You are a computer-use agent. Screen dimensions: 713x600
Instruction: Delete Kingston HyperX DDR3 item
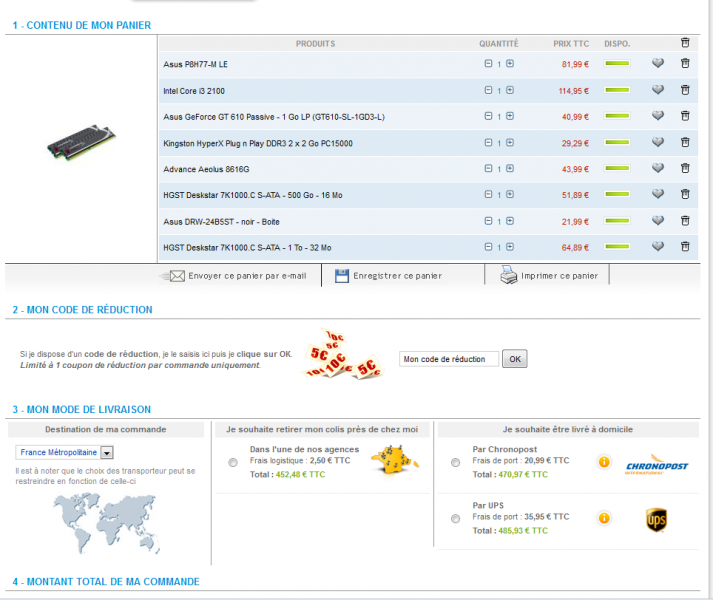(x=685, y=142)
